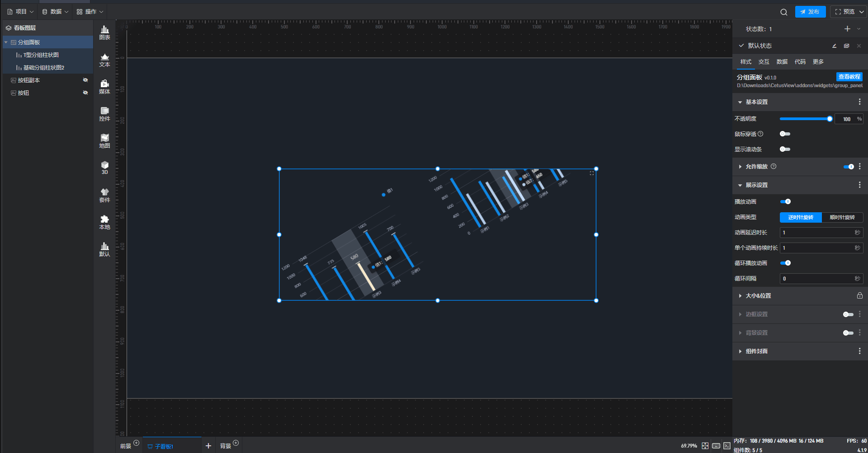868x453 pixels.
Task: Toggle the 鼠标穿透 switch
Action: pos(785,134)
